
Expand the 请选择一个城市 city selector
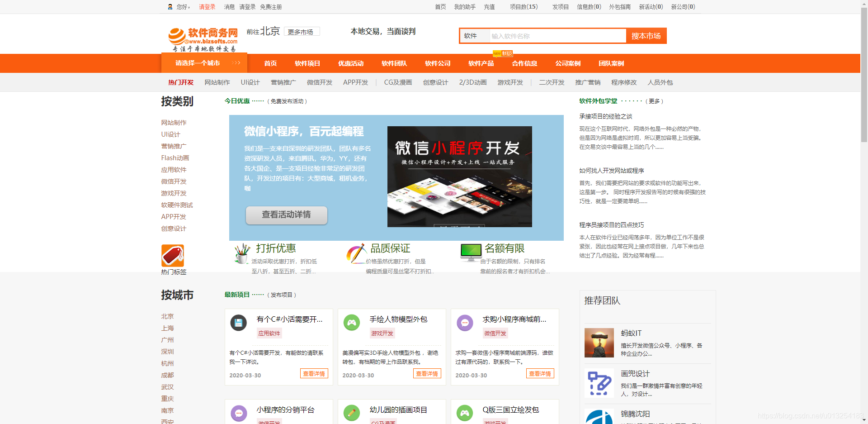204,63
